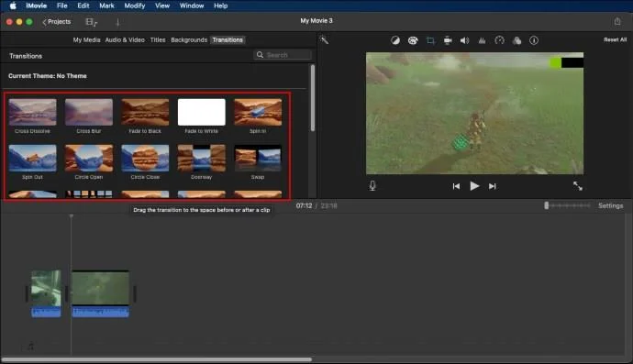Click the Reset All button
633x364 pixels.
click(616, 39)
